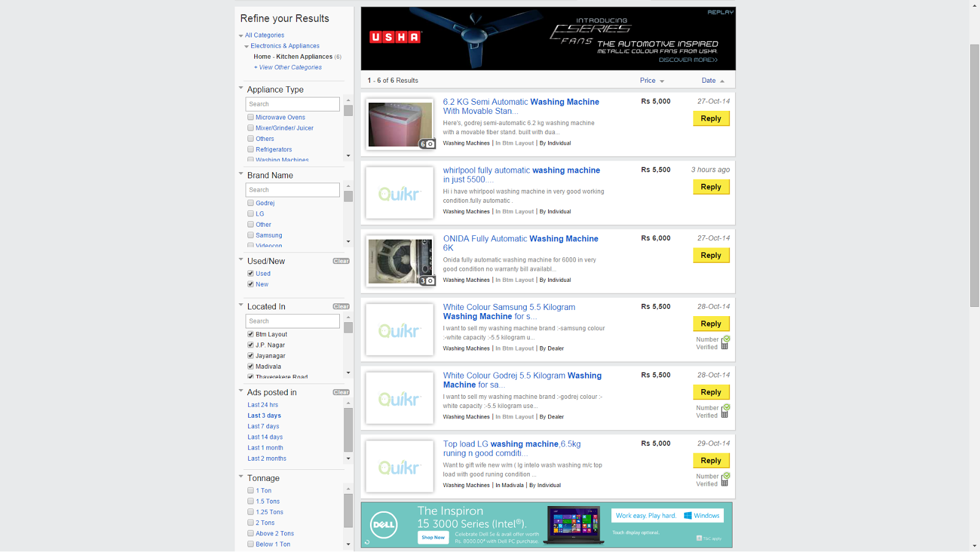Collapse the Electronics & Appliances tree arrow

246,47
